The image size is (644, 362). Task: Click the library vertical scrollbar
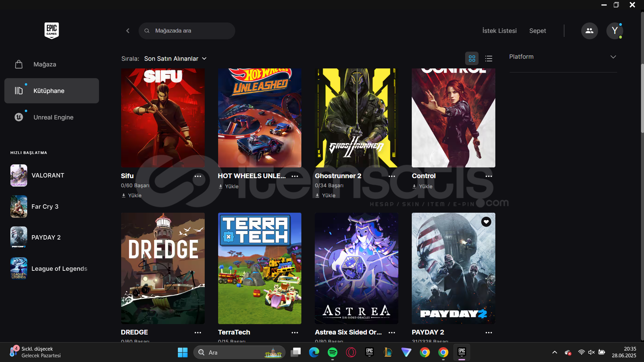point(642,98)
